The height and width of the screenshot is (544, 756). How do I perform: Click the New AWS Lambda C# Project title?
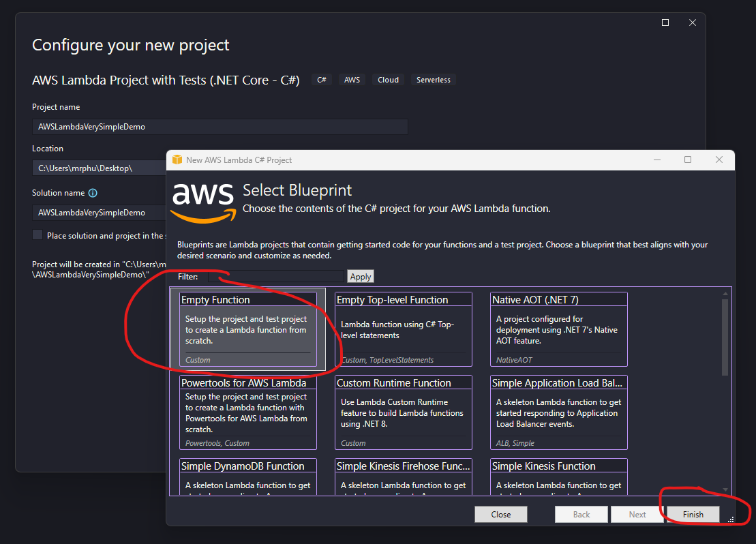pos(239,160)
